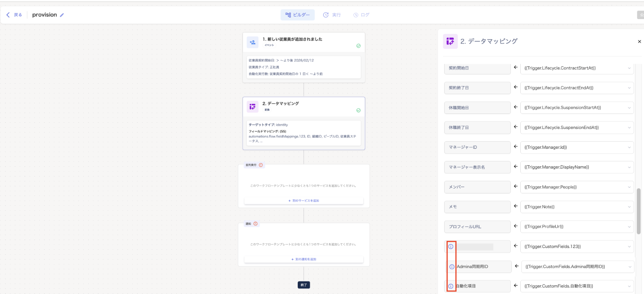
Task: Switch to the ビルダー tab
Action: tap(297, 15)
